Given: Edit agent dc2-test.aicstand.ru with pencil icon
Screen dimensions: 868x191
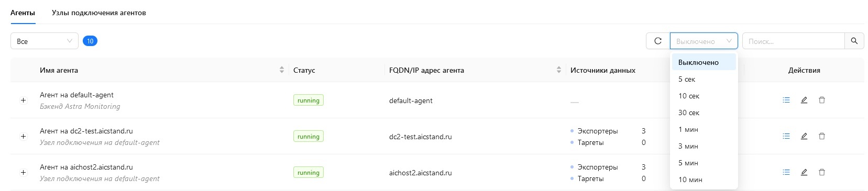Looking at the screenshot, I should click(804, 136).
